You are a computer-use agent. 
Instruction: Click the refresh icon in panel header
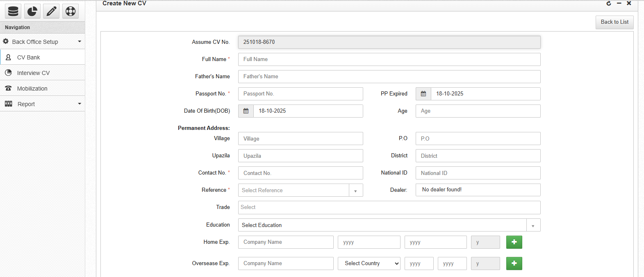(x=609, y=3)
